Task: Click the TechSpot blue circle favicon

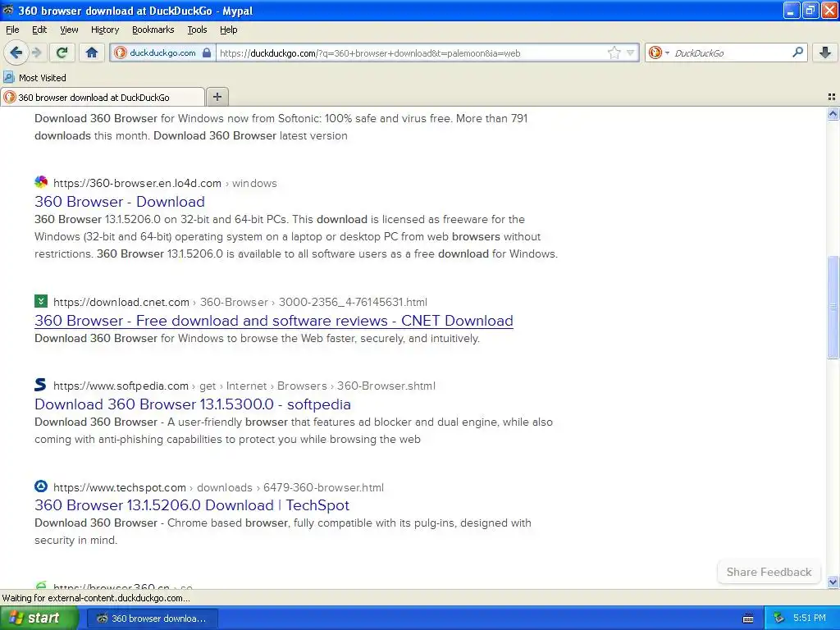Action: click(x=41, y=486)
